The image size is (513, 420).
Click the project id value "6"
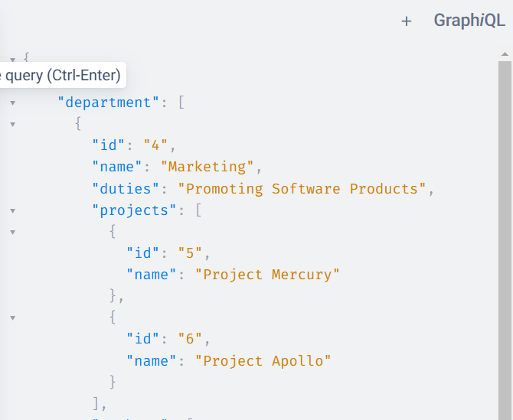[x=190, y=339]
